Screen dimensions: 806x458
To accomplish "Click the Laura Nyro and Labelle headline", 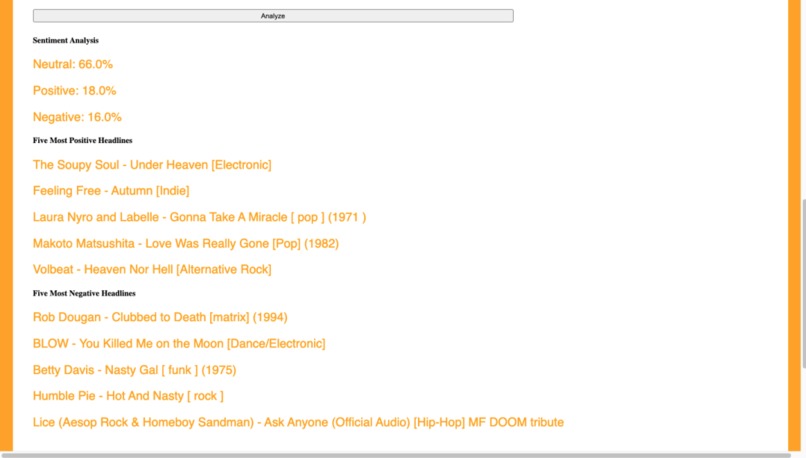I will point(199,217).
